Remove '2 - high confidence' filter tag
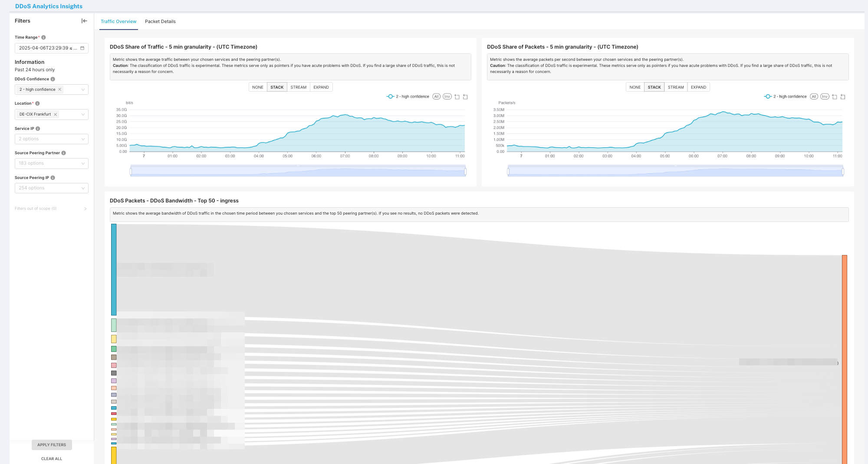The image size is (868, 464). [60, 89]
